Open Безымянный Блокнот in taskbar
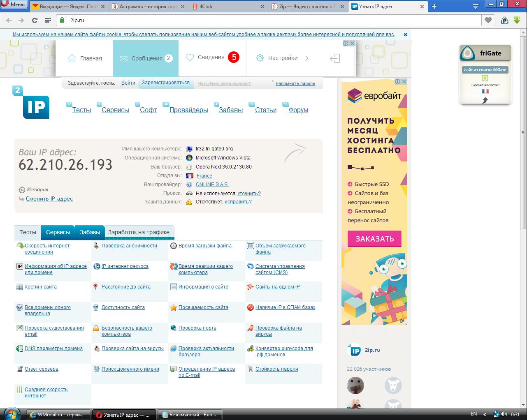 tap(190, 415)
